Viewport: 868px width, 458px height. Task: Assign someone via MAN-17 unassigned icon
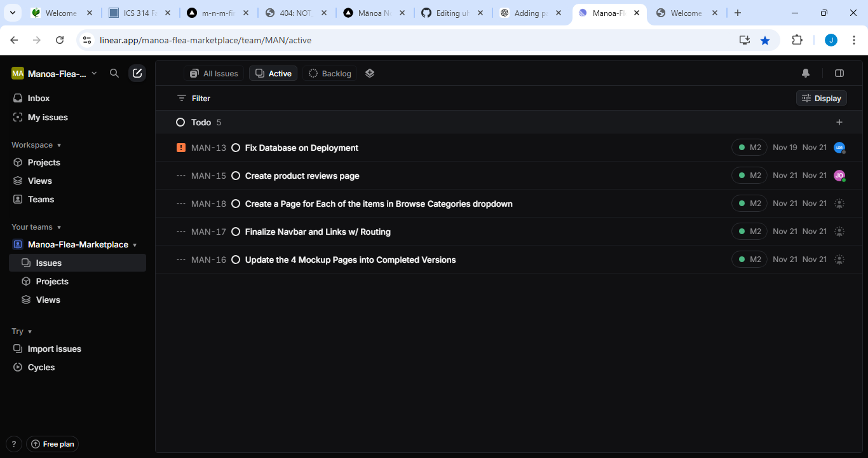(x=839, y=232)
